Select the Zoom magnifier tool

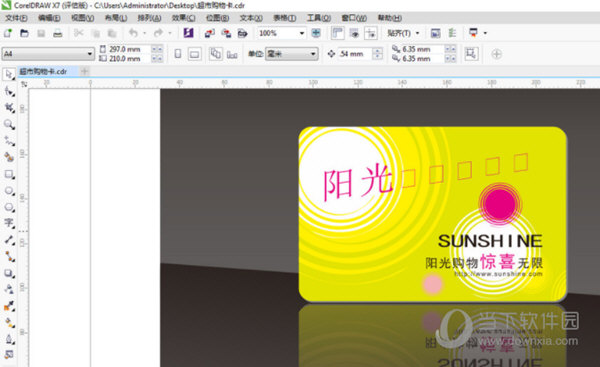click(x=9, y=124)
